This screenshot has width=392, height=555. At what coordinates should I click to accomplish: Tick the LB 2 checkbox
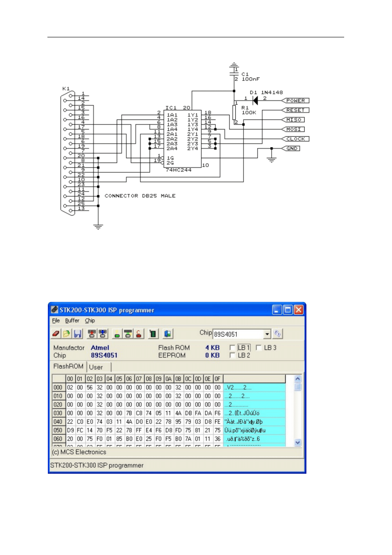point(232,355)
